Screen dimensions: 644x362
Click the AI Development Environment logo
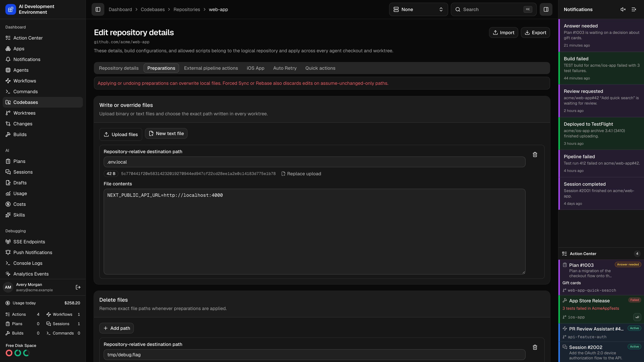11,10
